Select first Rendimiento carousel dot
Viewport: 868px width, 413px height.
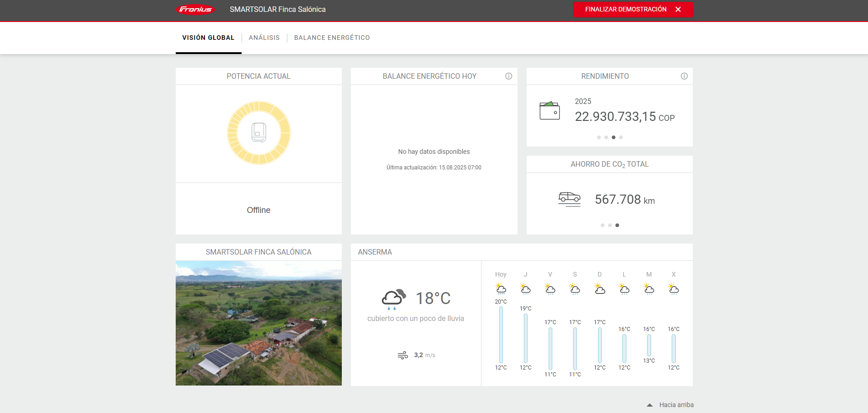[x=599, y=137]
